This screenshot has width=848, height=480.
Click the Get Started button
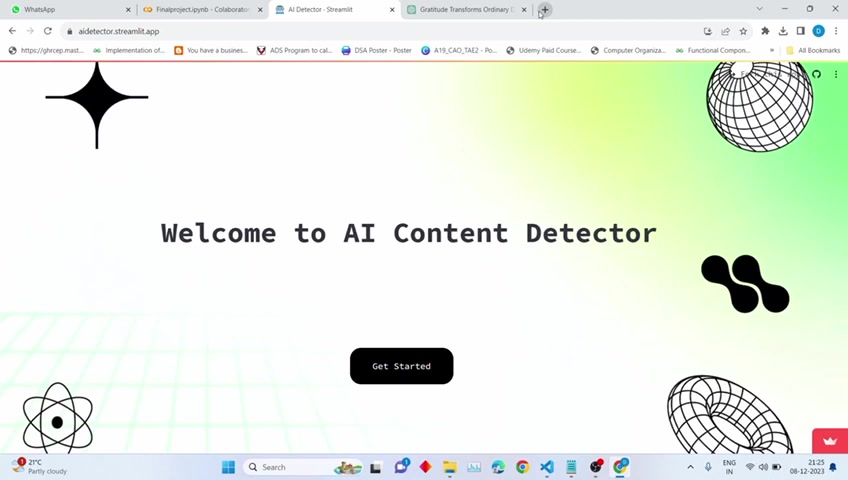401,366
